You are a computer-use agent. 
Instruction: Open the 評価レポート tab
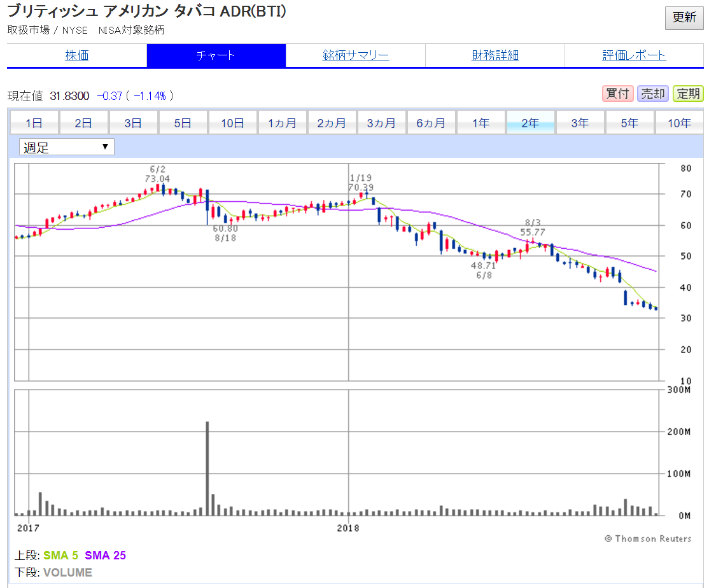[x=634, y=55]
